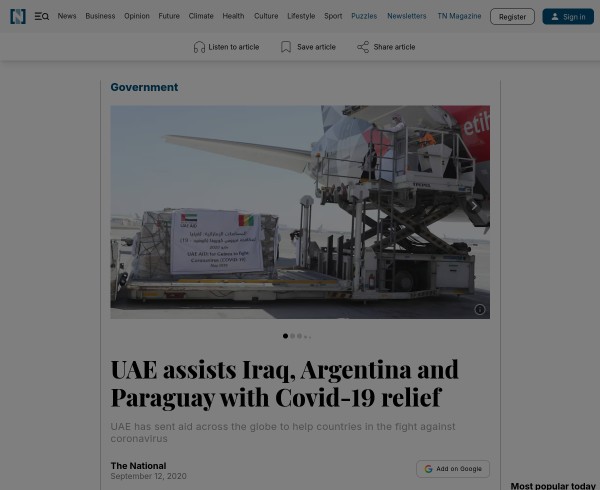The height and width of the screenshot is (490, 600).
Task: Click the article headline about UAE relief
Action: pos(284,384)
